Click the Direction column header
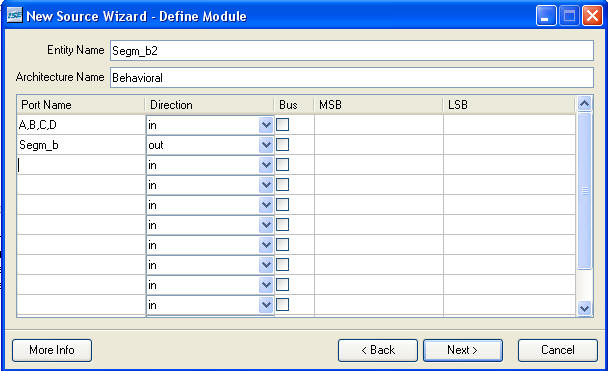 [210, 105]
